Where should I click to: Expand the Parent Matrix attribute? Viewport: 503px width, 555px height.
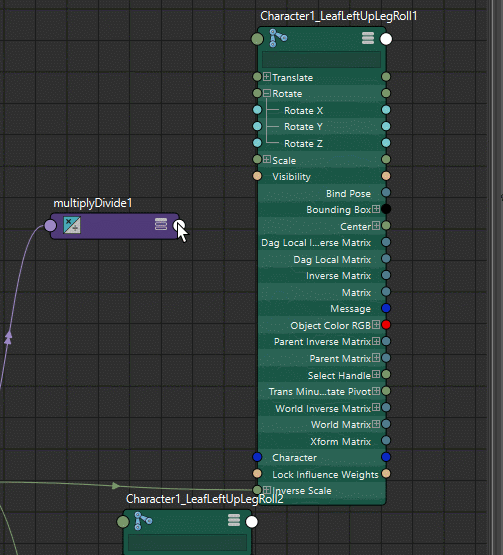pos(376,358)
